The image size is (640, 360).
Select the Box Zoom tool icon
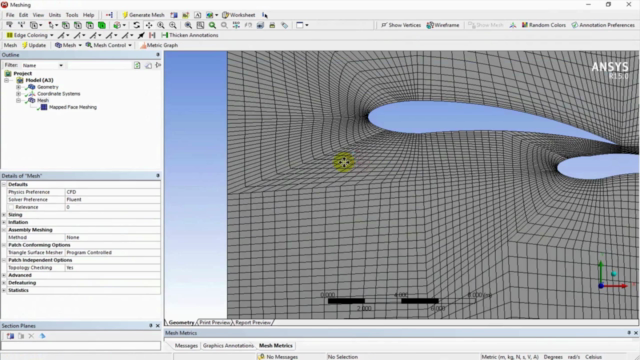point(173,25)
